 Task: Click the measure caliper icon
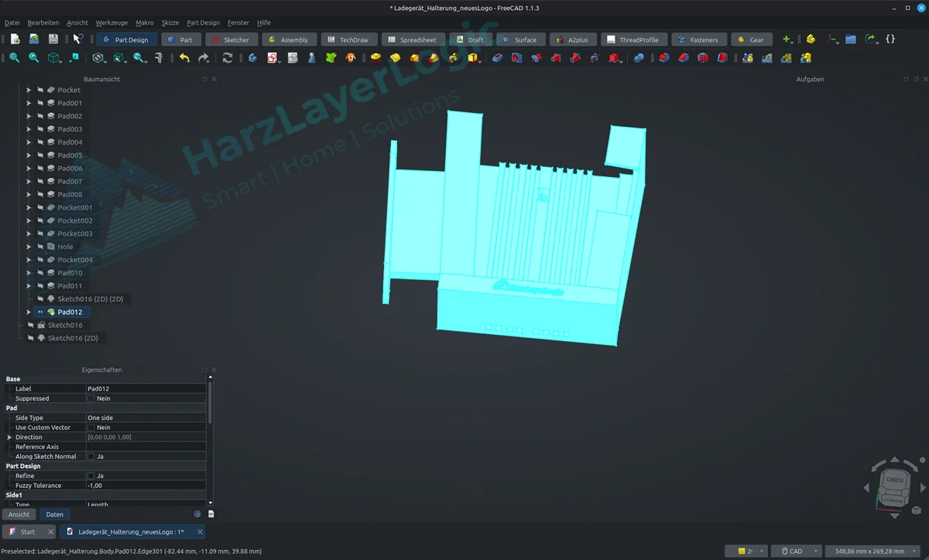[x=159, y=58]
